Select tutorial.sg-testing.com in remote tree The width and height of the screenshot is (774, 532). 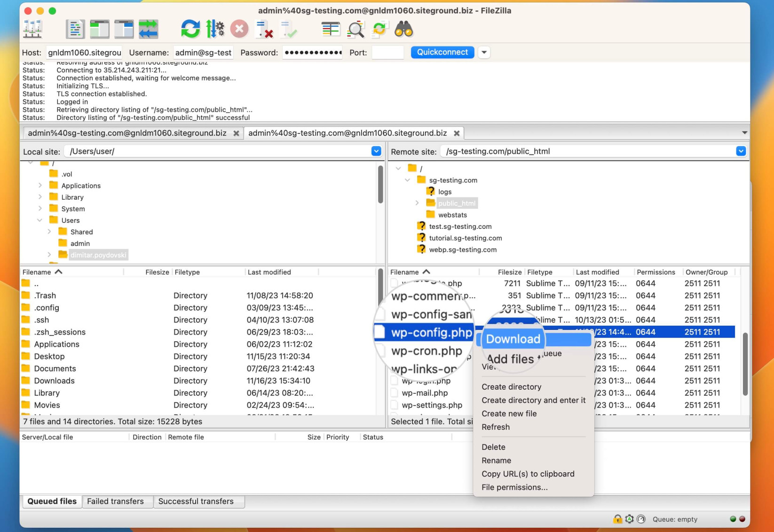click(x=465, y=238)
